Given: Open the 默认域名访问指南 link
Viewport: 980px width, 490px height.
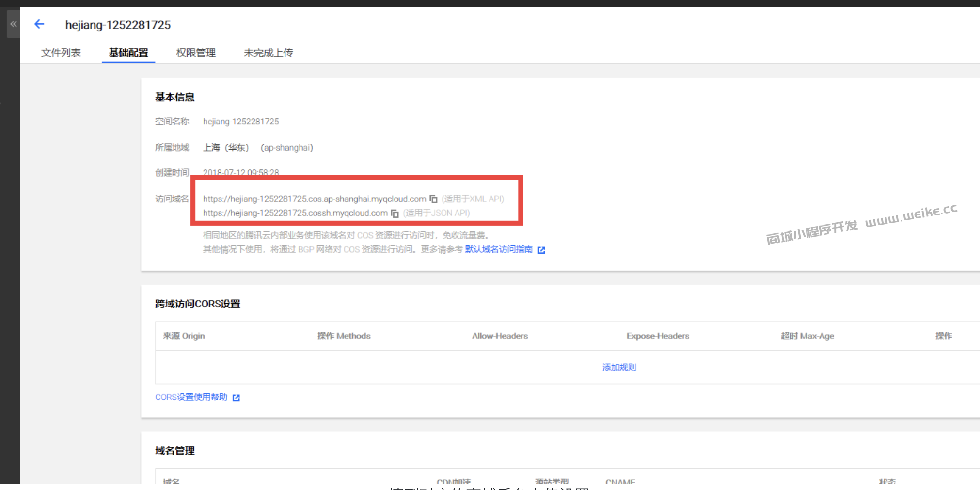Looking at the screenshot, I should pos(499,249).
